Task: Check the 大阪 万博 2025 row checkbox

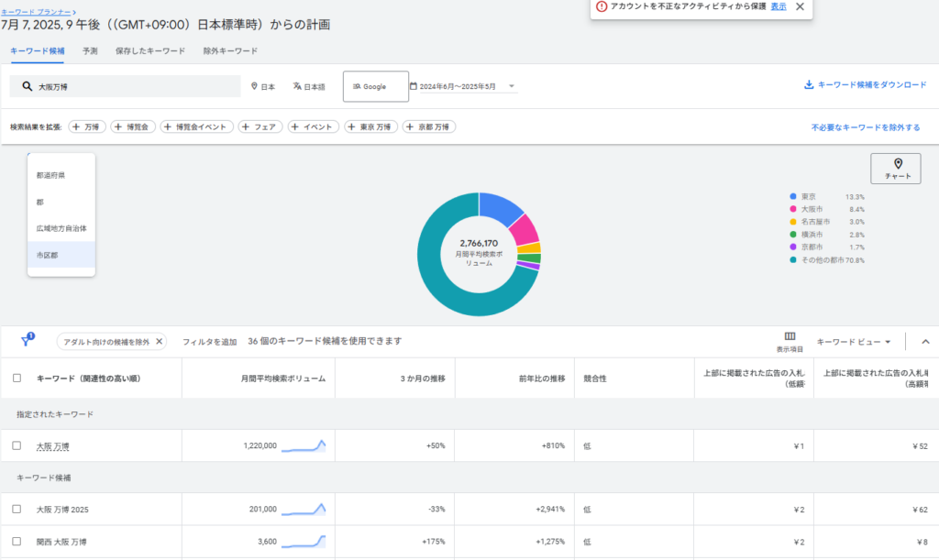Action: [x=17, y=509]
